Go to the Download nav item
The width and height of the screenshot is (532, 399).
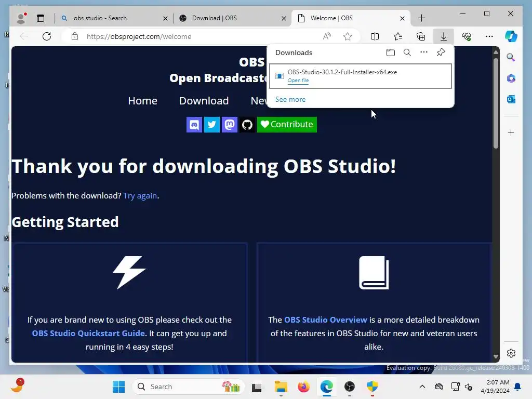tap(204, 101)
